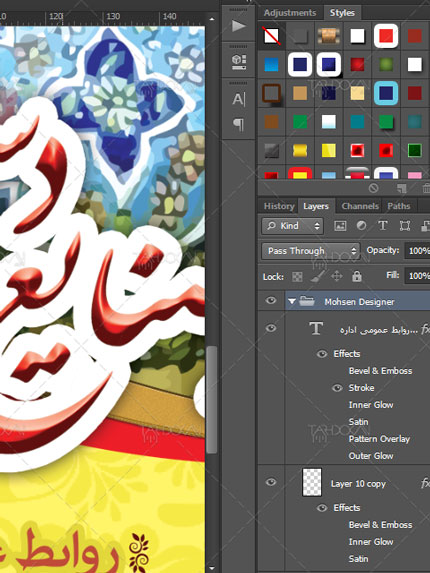430x573 pixels.
Task: Select Satin on the text layer
Action: point(358,422)
